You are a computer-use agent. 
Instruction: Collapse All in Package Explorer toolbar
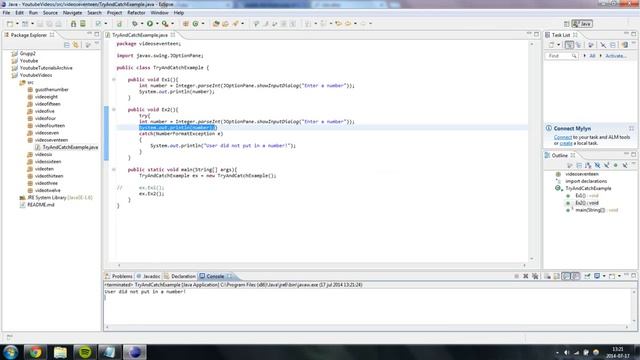(x=67, y=44)
